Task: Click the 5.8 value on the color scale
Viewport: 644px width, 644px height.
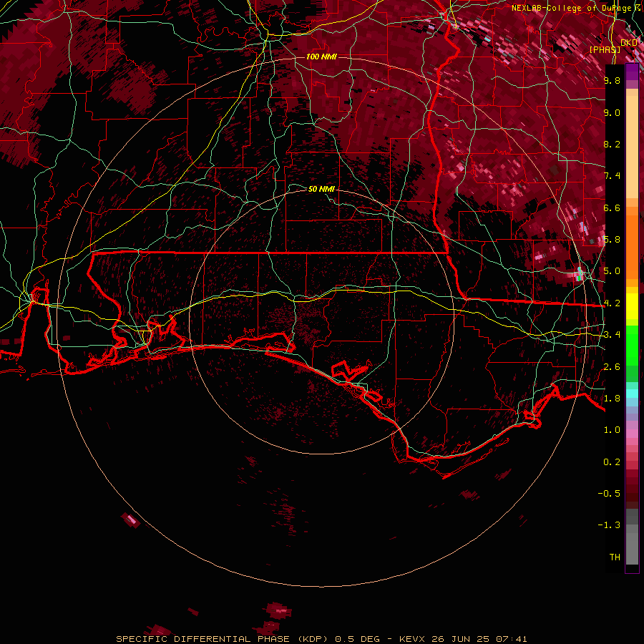Action: click(x=612, y=240)
